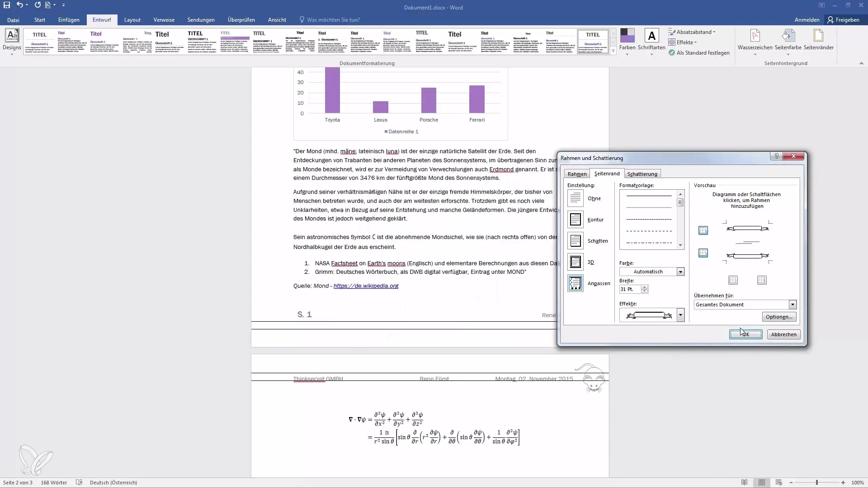Expand the document formatting gallery
This screenshot has width=868, height=488.
click(613, 51)
